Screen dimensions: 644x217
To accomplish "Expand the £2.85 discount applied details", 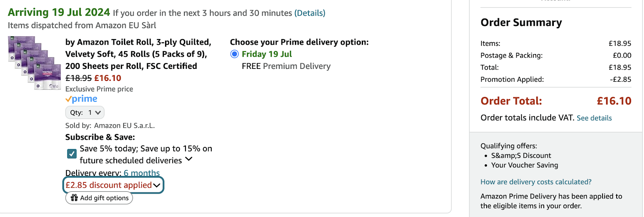I will [113, 185].
